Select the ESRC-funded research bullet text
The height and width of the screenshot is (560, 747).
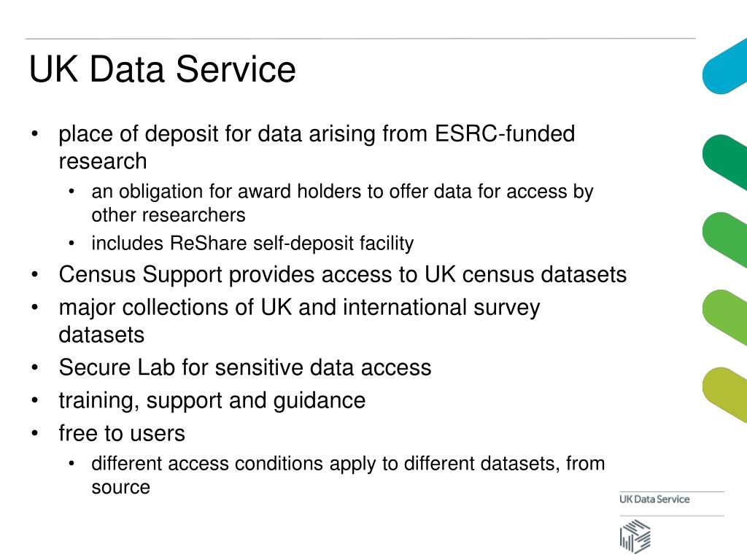[x=317, y=147]
